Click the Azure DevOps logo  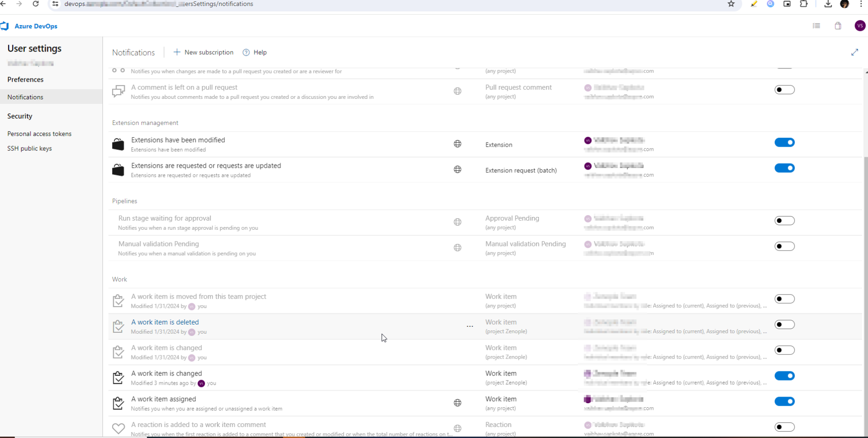pyautogui.click(x=6, y=26)
